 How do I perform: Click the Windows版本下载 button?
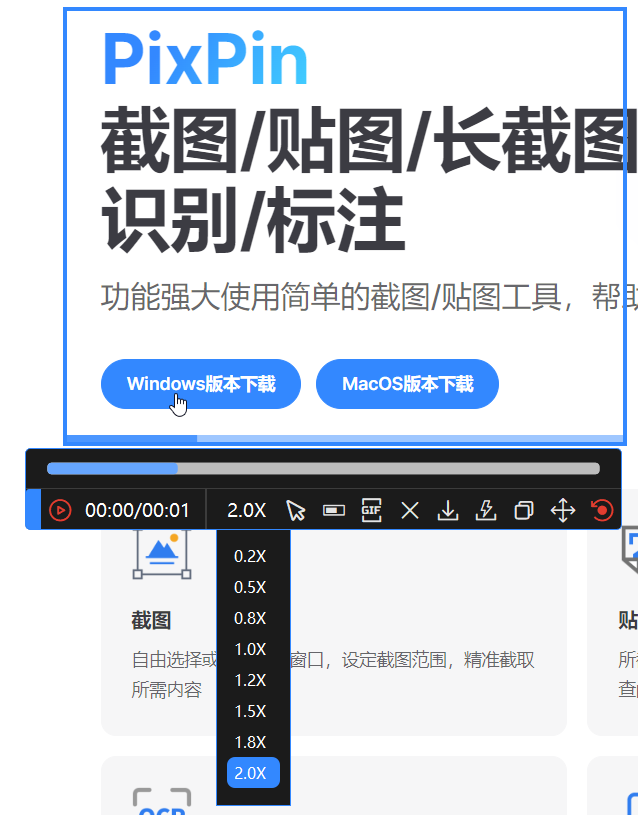coord(201,384)
